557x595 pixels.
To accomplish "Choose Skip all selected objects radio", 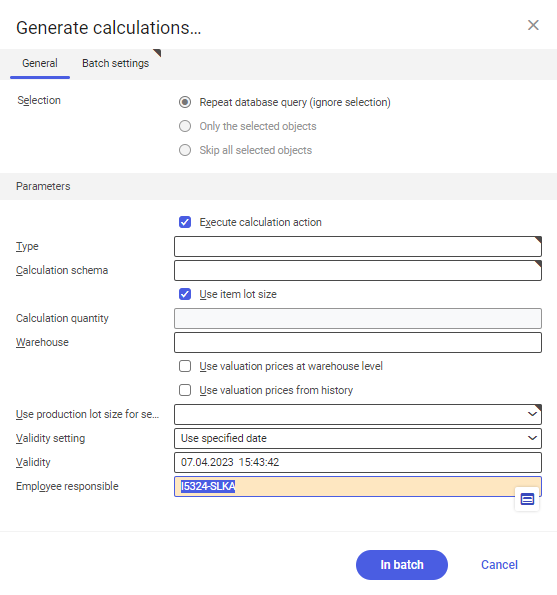I will pos(185,150).
